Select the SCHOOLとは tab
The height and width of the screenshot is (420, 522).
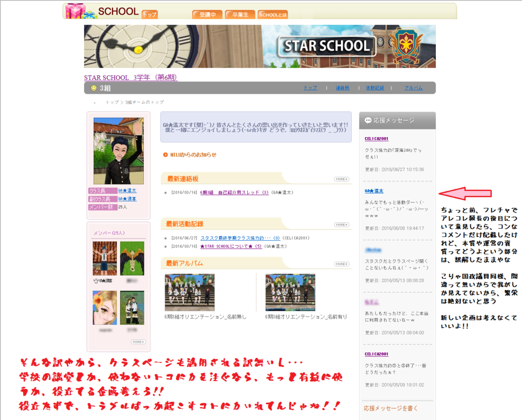click(x=273, y=15)
